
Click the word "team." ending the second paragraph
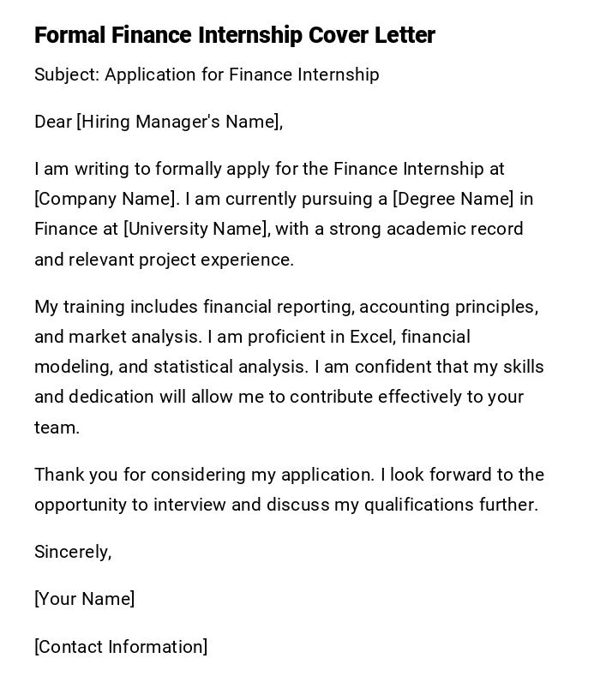[57, 428]
